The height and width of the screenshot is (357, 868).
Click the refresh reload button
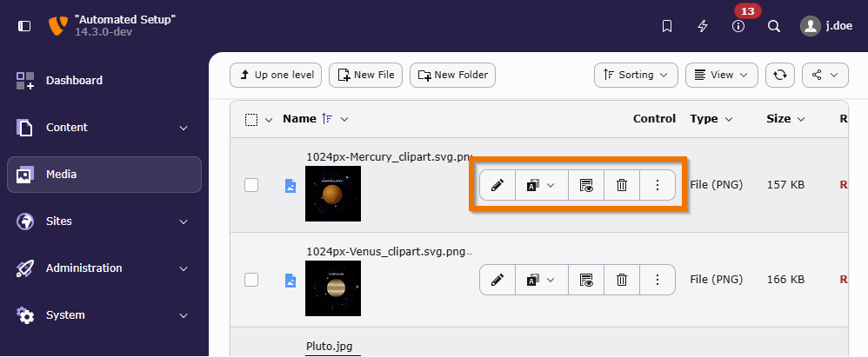point(780,75)
